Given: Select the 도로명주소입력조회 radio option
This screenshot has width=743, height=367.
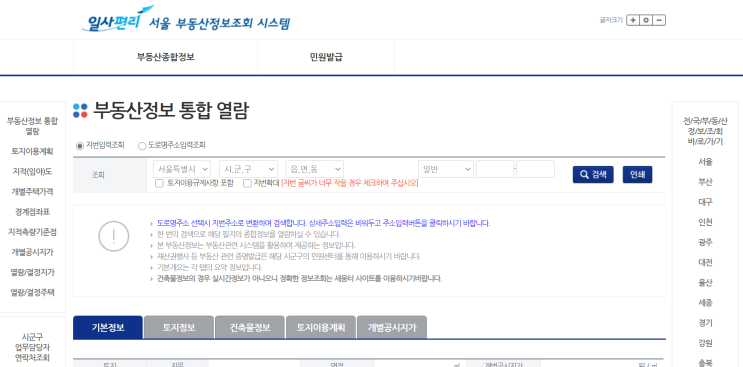Looking at the screenshot, I should click(142, 146).
